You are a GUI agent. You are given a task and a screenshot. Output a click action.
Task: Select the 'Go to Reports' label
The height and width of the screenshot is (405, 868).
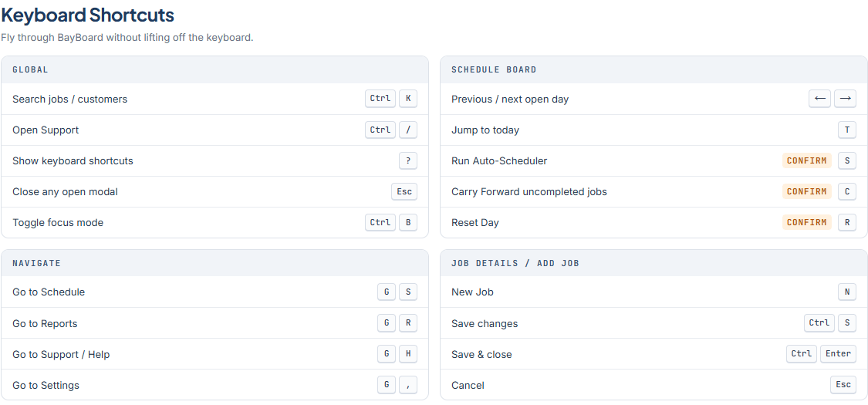[45, 323]
